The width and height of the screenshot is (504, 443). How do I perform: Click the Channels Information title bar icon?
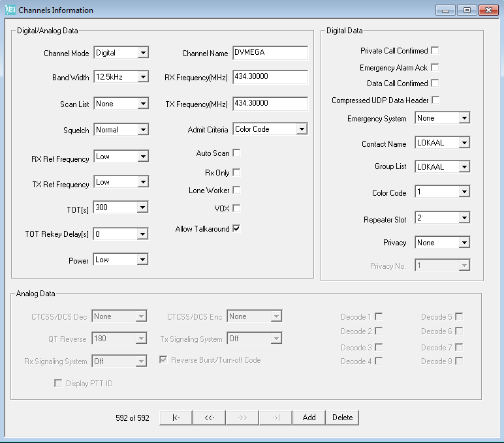coord(10,10)
